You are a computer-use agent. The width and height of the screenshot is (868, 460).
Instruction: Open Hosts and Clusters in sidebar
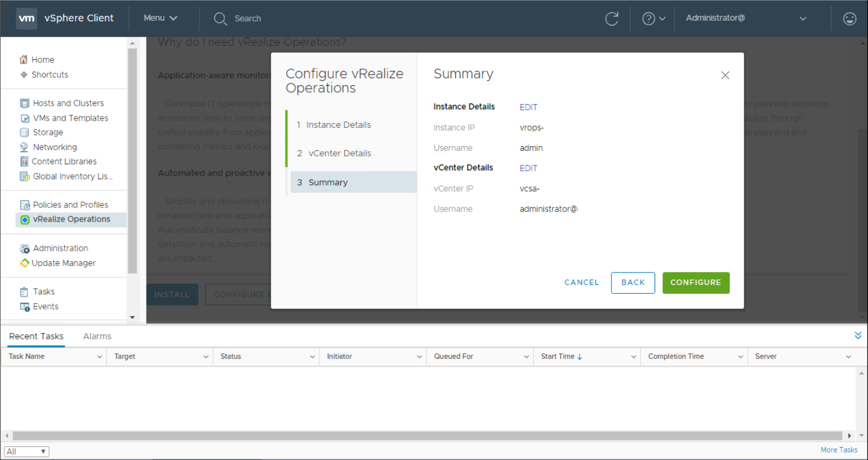coord(68,103)
